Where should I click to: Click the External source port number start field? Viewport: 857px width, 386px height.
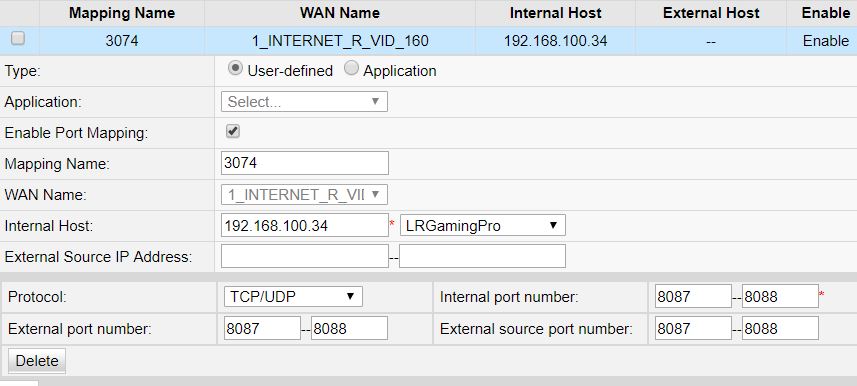693,328
